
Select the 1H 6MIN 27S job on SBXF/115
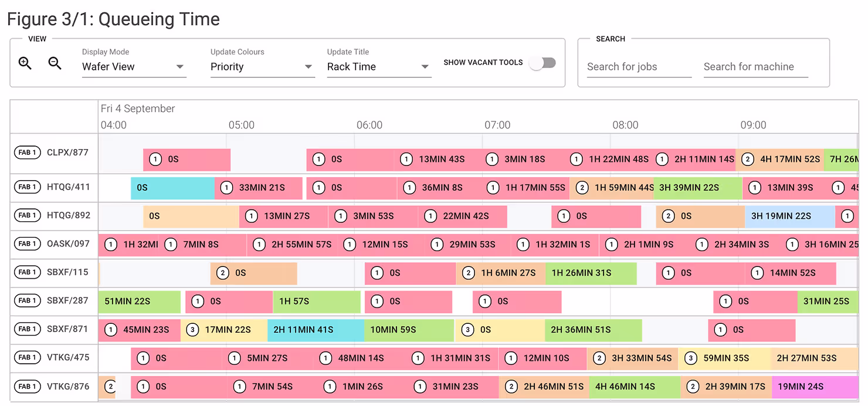(501, 273)
